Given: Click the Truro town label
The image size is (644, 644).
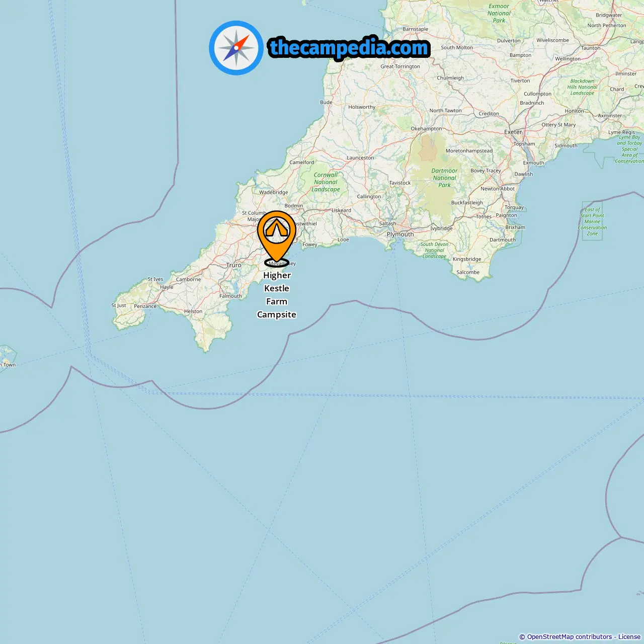Looking at the screenshot, I should 234,265.
